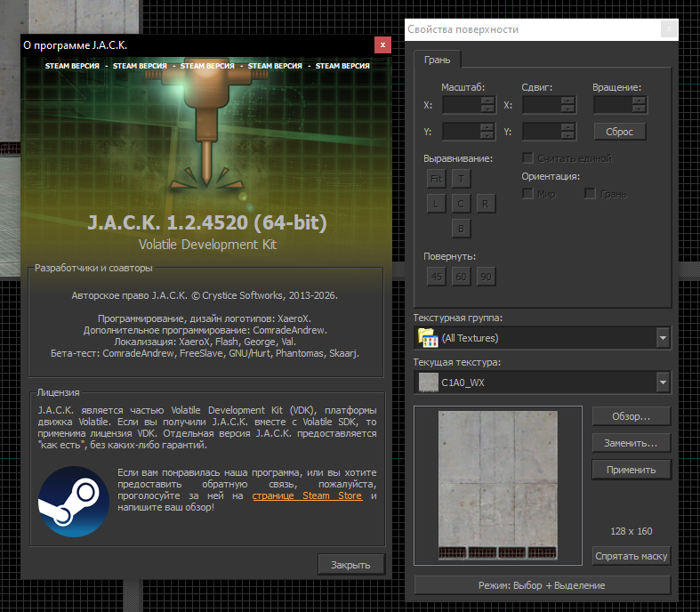Viewport: 700px width, 612px height.
Task: Decrease Сдвиг X spinner value
Action: tap(567, 109)
